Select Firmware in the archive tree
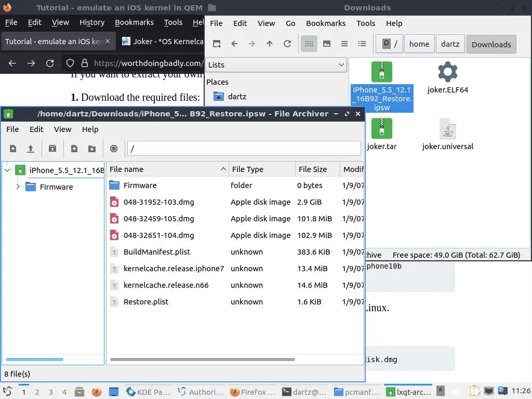Viewport: 532px width, 399px height. pyautogui.click(x=56, y=187)
